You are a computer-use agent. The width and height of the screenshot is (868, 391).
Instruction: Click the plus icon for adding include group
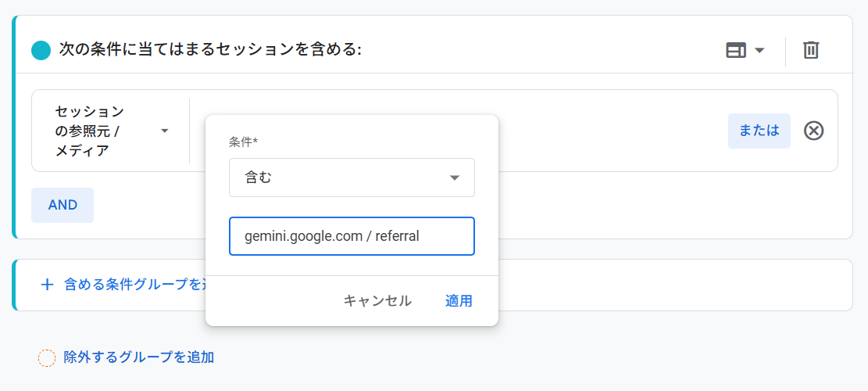coord(47,285)
